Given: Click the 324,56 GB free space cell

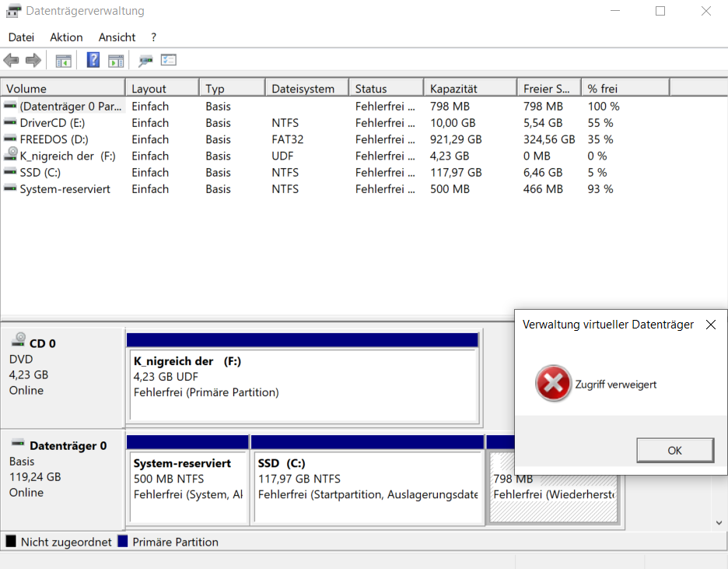Looking at the screenshot, I should (x=549, y=139).
